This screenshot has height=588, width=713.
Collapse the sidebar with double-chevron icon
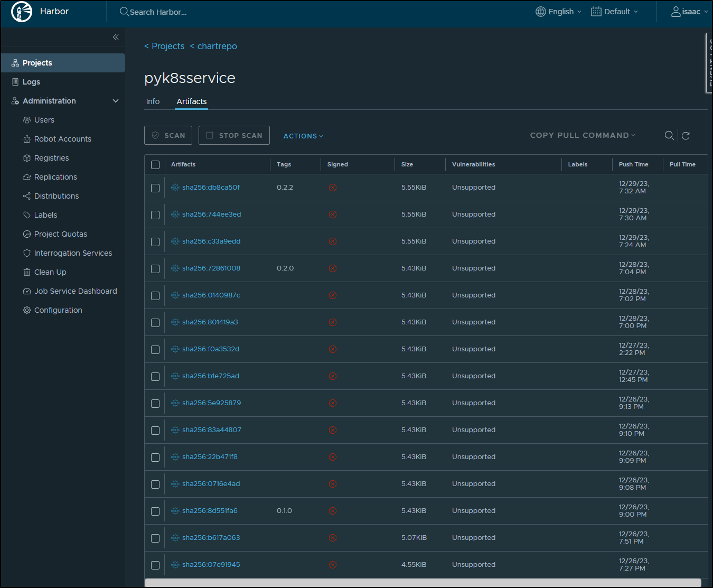(116, 37)
